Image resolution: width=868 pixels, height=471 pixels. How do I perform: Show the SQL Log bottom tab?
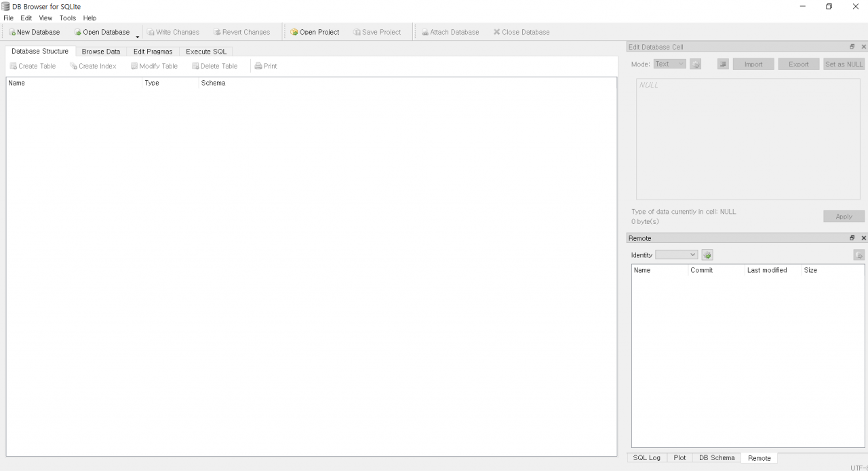coord(646,458)
